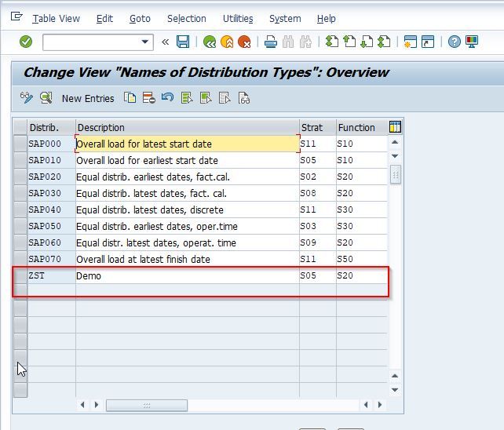Click the Select Block icon
This screenshot has width=504, height=430.
click(x=206, y=98)
